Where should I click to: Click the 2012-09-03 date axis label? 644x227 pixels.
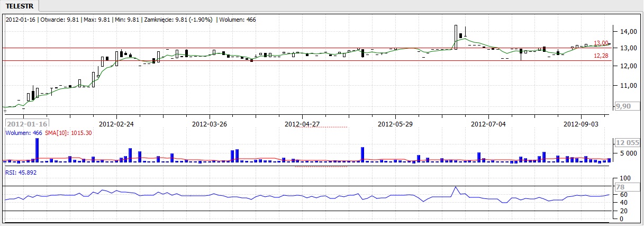point(581,124)
